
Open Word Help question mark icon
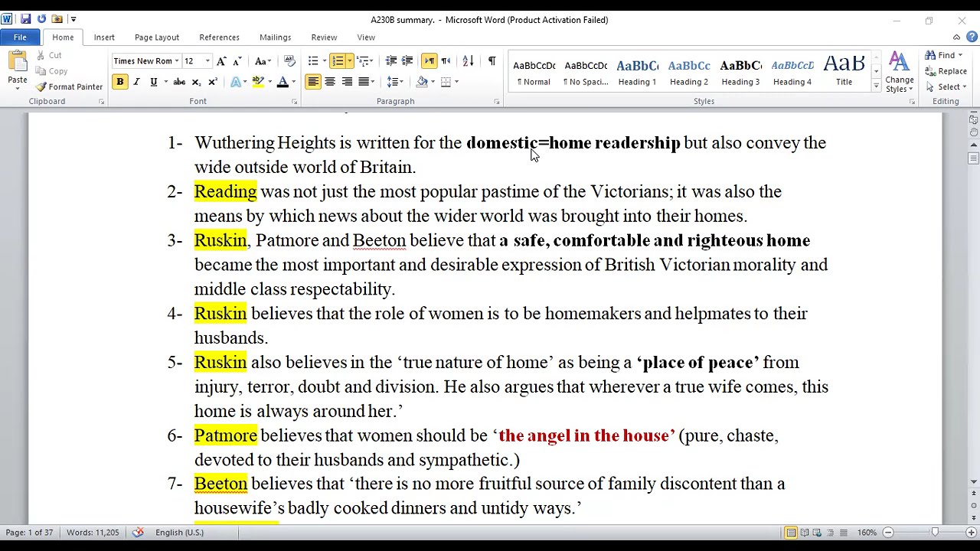click(971, 37)
